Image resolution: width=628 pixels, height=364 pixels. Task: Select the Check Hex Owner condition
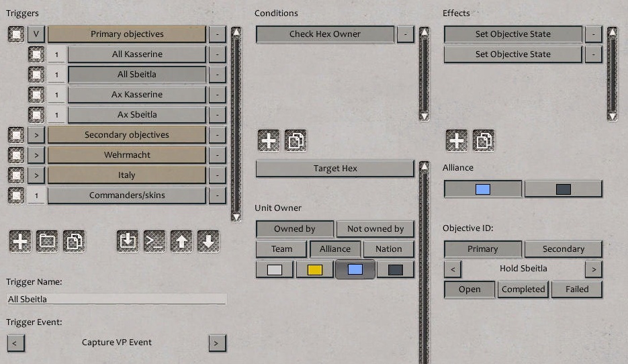tap(325, 34)
